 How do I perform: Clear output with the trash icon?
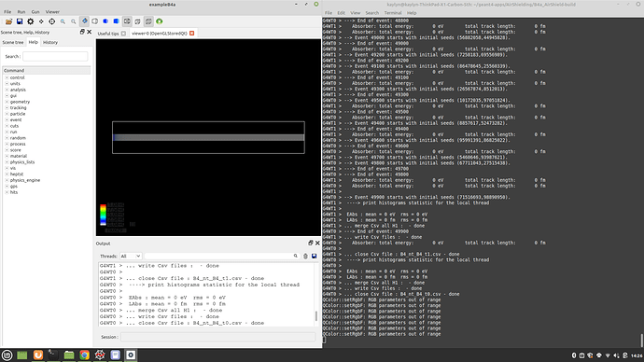click(x=305, y=257)
